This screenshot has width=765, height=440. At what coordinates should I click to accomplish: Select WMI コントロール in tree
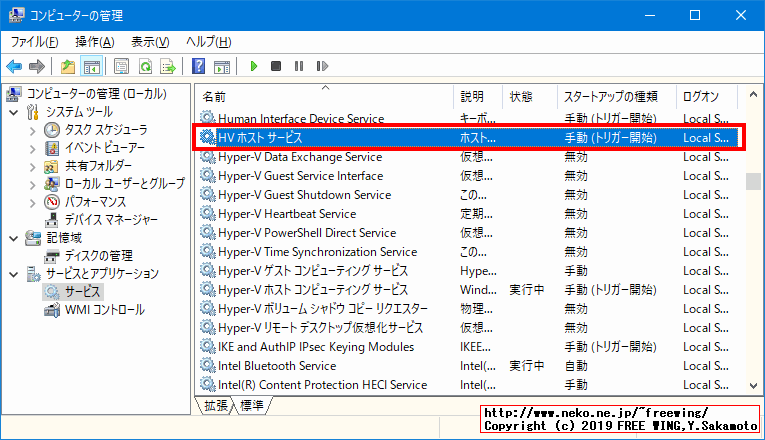coord(104,310)
